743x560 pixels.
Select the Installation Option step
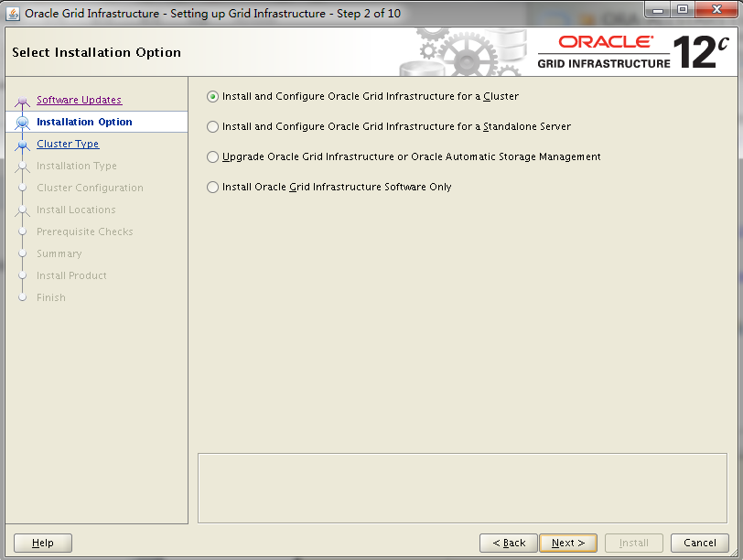[84, 123]
